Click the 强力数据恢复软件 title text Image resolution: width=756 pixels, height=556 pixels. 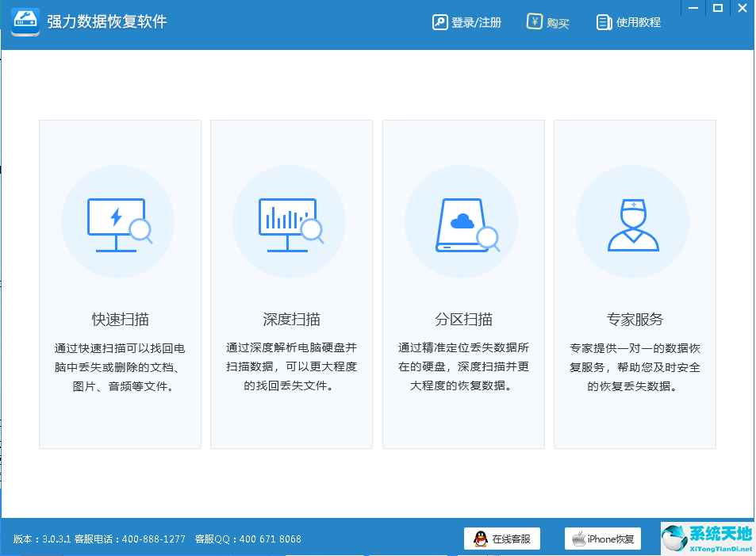coord(107,21)
